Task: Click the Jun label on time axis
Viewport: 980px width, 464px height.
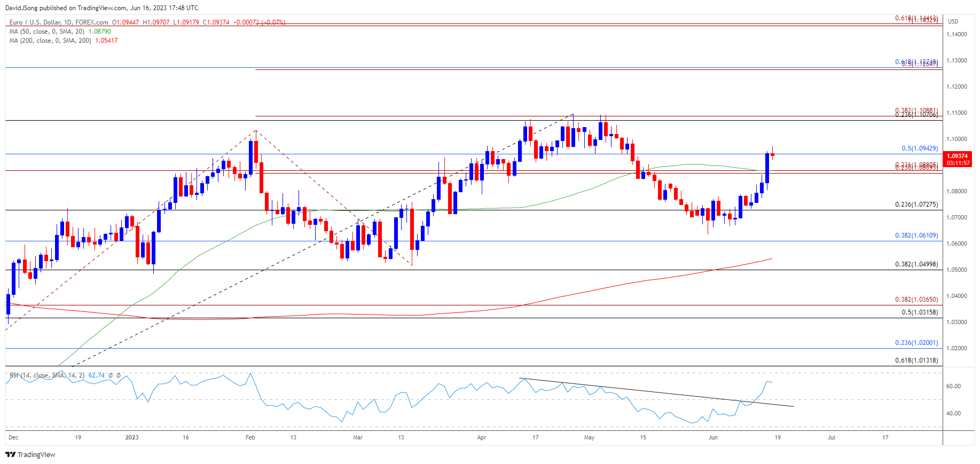Action: coord(713,437)
